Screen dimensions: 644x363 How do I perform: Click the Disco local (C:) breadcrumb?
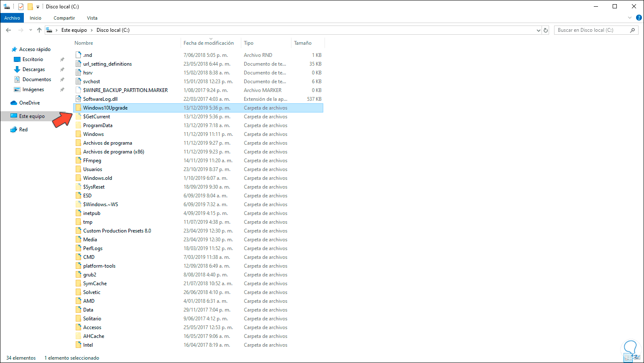[x=113, y=30]
